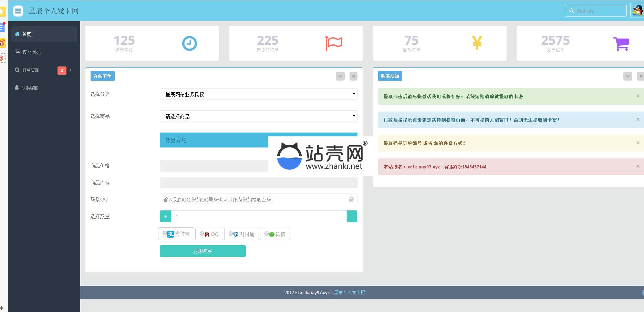Click the purple shopping cart icon
644x312 pixels.
click(621, 44)
